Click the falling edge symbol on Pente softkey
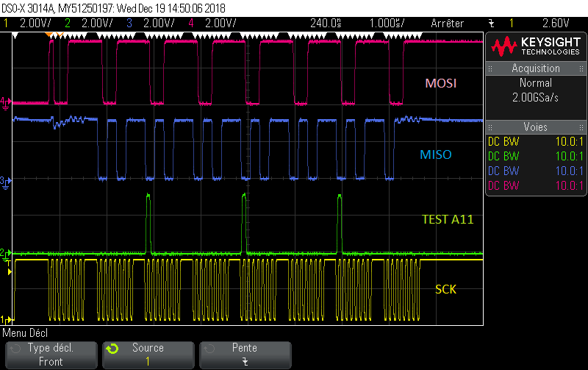The image size is (588, 370). point(245,362)
